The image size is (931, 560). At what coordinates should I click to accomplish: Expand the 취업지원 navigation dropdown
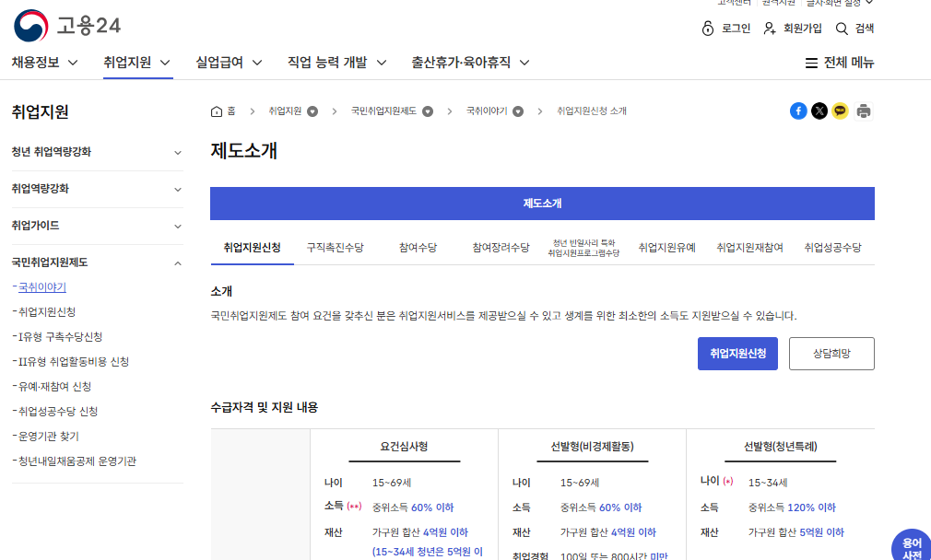coord(136,63)
